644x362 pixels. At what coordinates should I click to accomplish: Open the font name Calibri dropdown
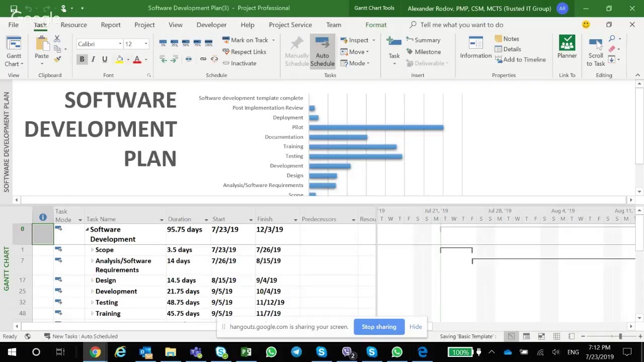[120, 44]
